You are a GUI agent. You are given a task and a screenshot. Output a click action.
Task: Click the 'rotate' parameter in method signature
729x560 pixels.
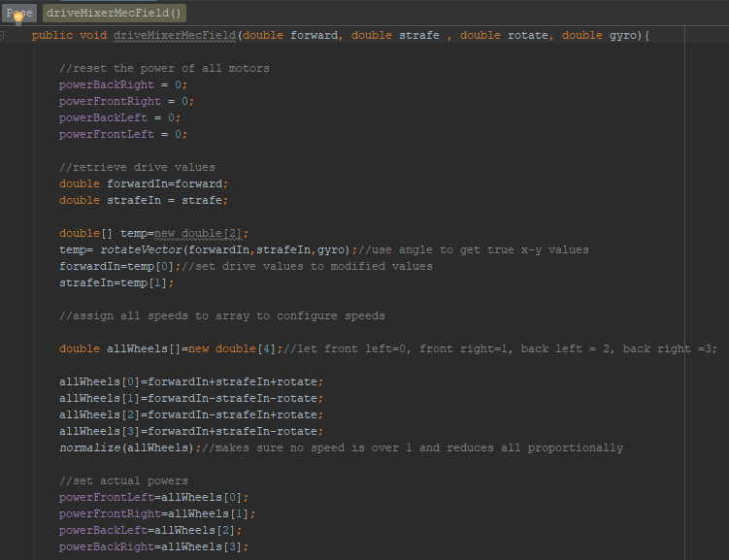(528, 35)
